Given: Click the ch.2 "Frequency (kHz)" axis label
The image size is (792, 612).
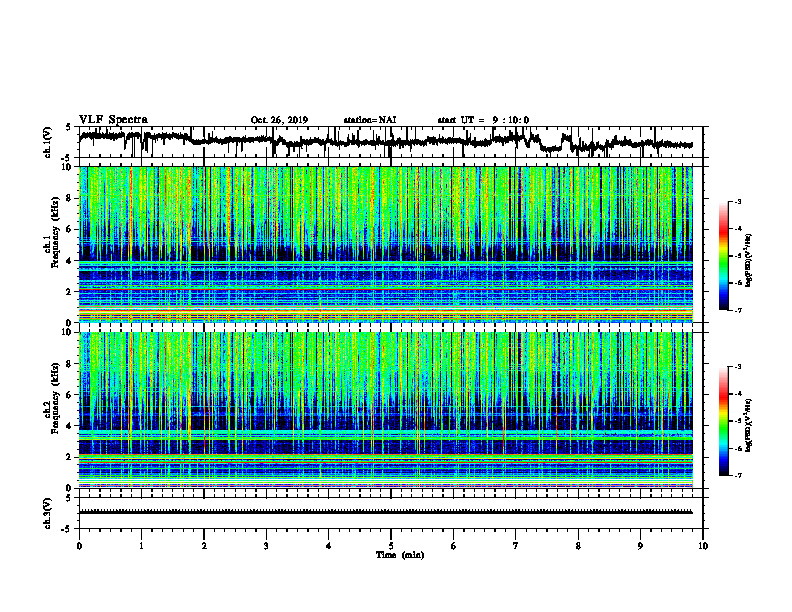Looking at the screenshot, I should click(56, 398).
